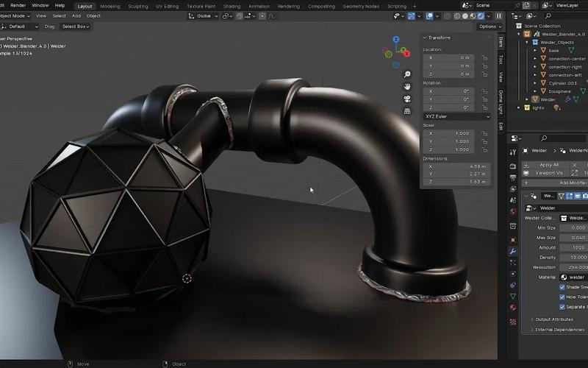588x368 pixels.
Task: Switch to the Shading workspace tab
Action: tap(232, 7)
